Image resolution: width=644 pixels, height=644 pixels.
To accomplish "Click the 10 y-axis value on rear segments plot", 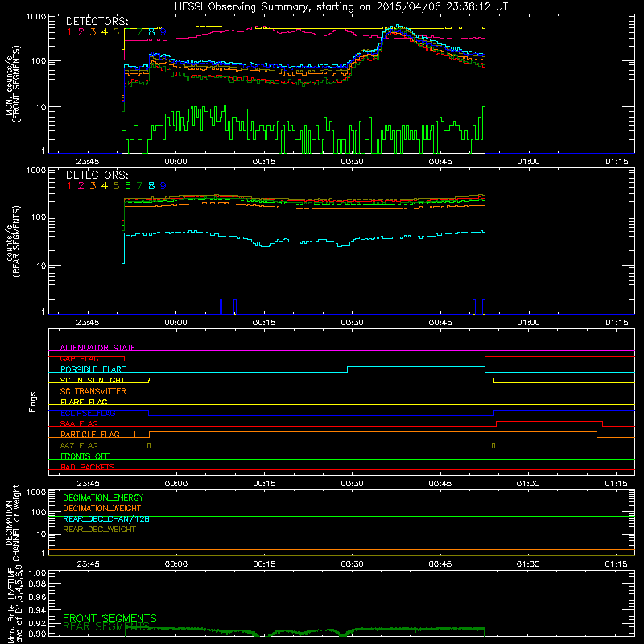I will point(40,266).
